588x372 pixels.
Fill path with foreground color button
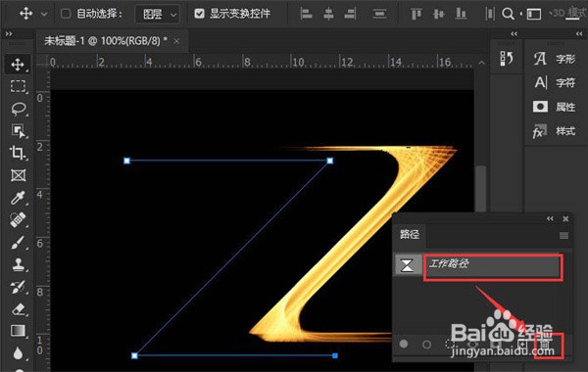point(404,344)
